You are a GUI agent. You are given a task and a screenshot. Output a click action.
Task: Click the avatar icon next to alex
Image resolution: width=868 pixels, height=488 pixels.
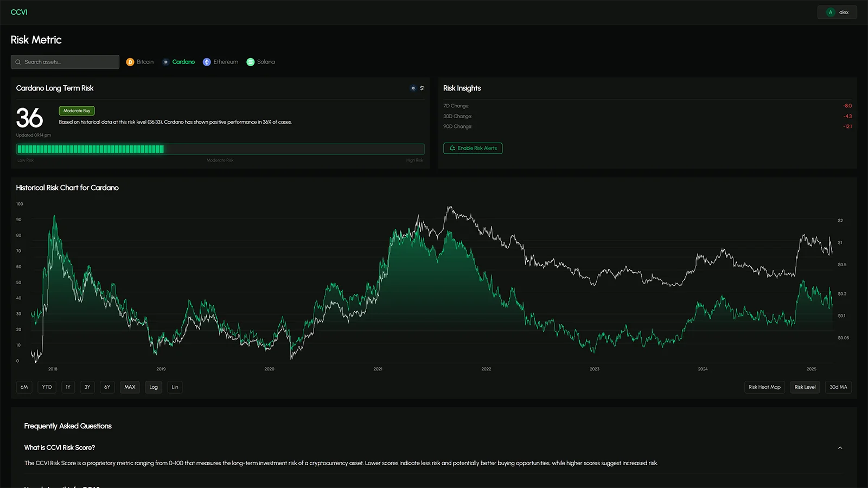(x=829, y=12)
